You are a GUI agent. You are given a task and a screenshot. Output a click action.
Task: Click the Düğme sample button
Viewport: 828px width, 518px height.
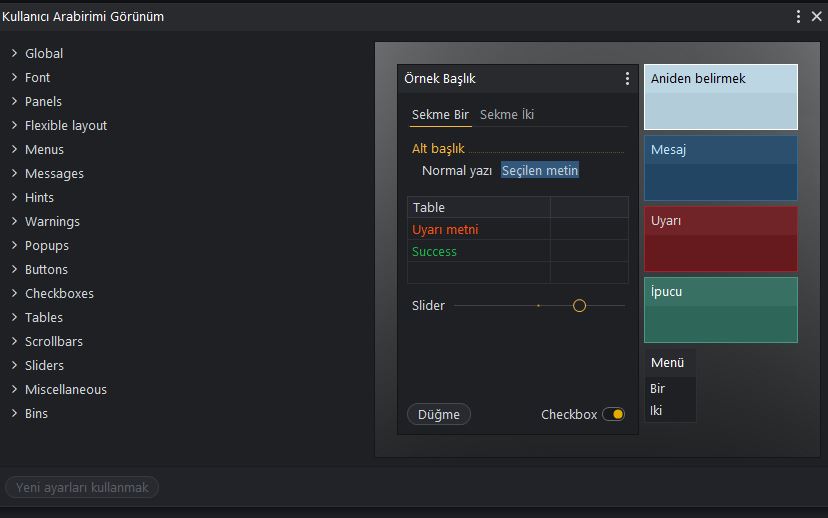click(439, 415)
